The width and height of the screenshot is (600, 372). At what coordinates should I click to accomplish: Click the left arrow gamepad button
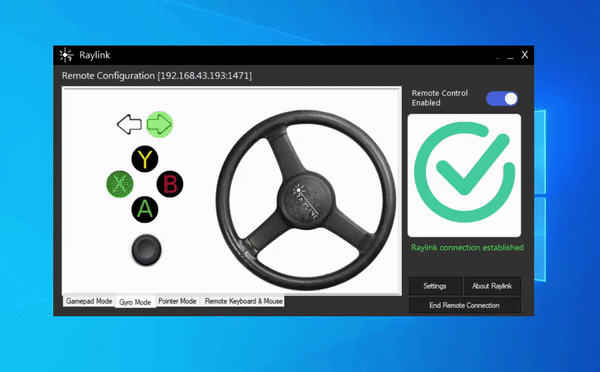tap(129, 124)
